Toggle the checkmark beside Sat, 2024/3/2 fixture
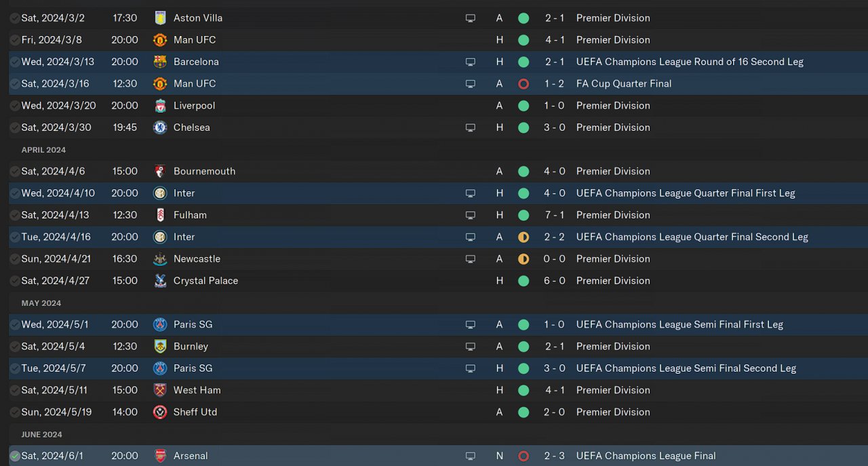This screenshot has width=868, height=466. [15, 18]
